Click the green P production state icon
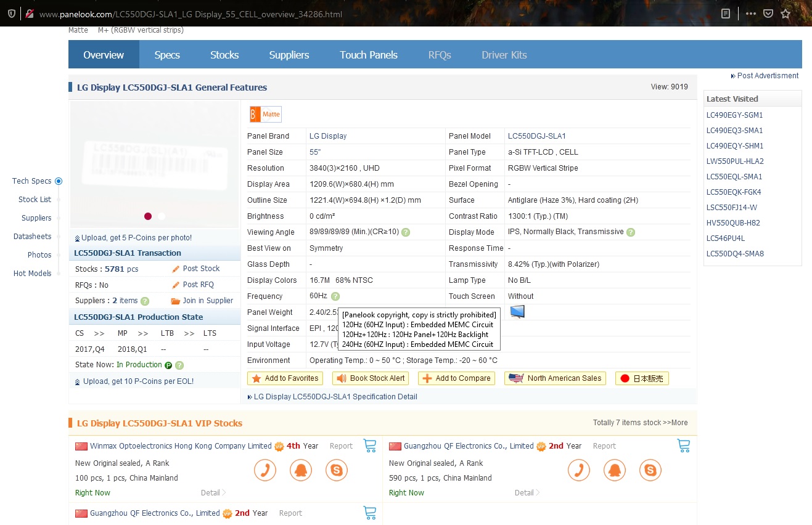The image size is (812, 525). coord(168,365)
